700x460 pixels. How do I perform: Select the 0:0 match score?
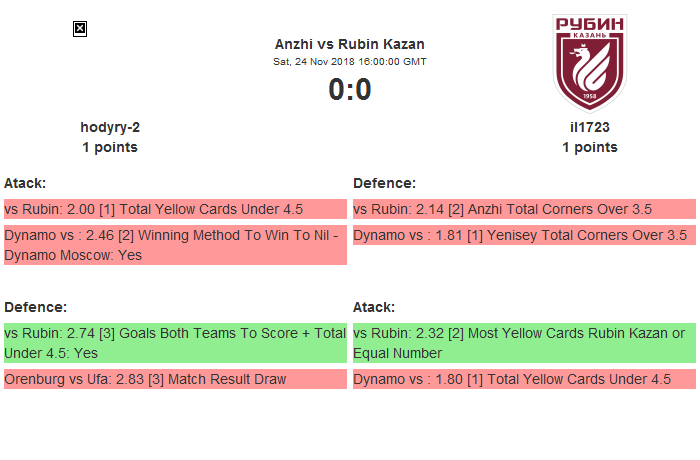pyautogui.click(x=350, y=90)
